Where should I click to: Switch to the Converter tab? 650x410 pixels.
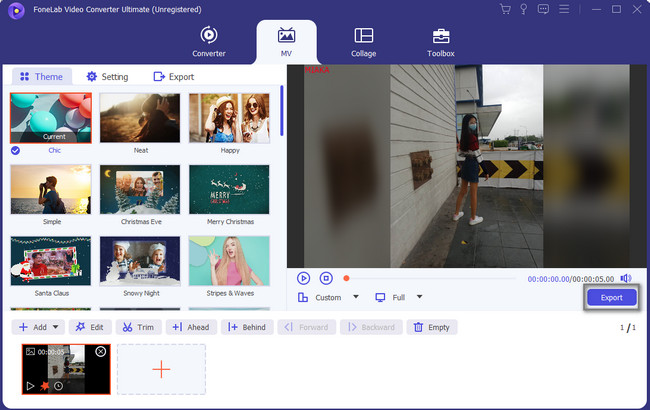[208, 41]
